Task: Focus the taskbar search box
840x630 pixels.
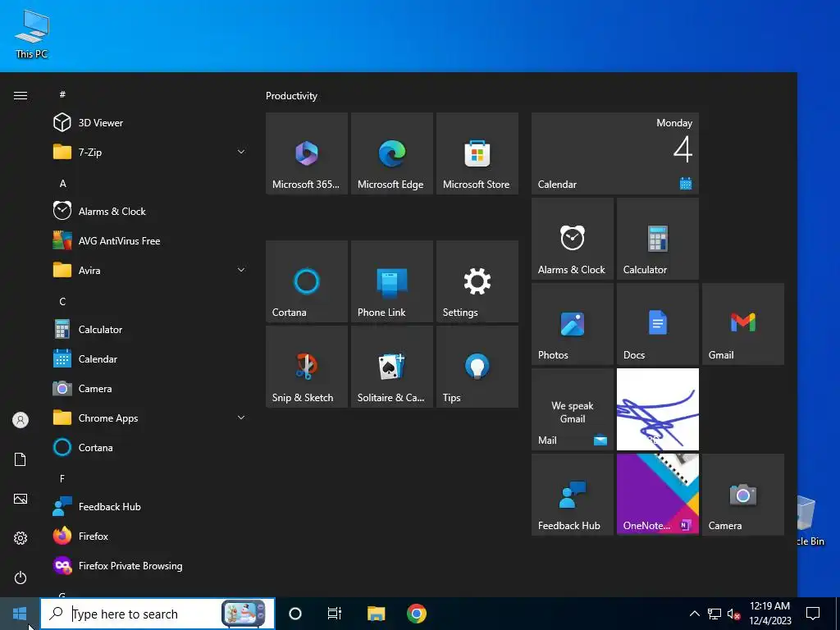Action: tap(157, 614)
